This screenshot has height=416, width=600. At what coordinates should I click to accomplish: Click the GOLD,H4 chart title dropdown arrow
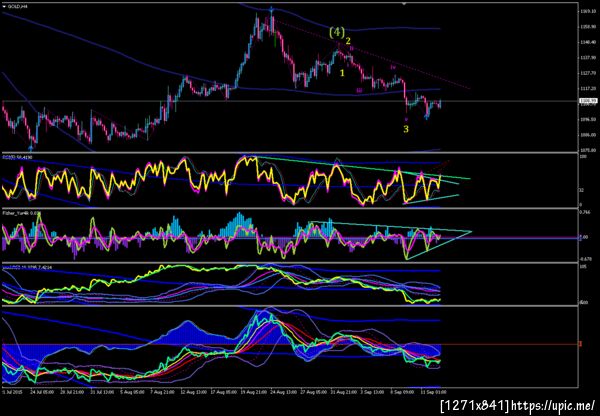tap(4, 7)
